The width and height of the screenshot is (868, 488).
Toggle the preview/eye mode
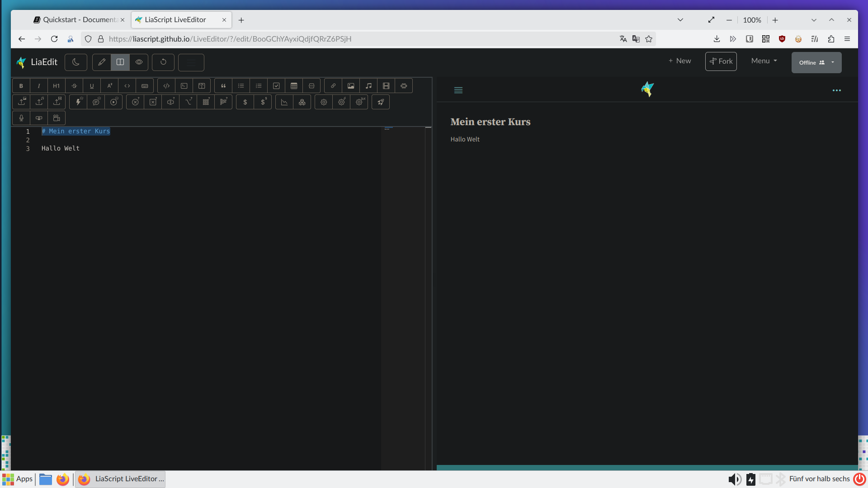[x=138, y=62]
